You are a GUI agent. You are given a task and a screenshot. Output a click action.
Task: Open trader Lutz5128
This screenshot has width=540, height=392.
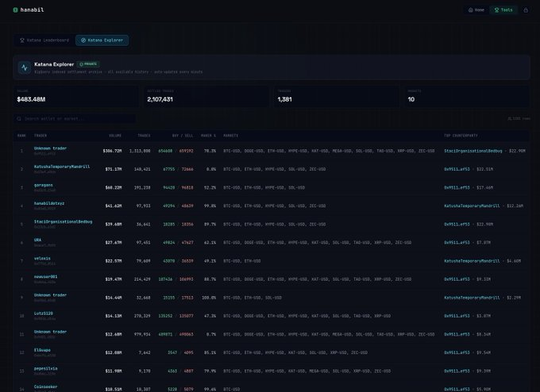pyautogui.click(x=43, y=313)
